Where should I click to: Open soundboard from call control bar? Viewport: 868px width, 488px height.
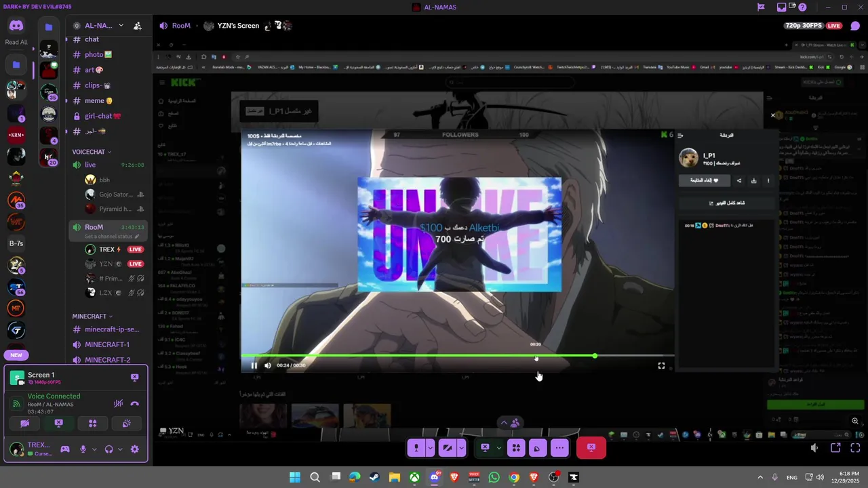pyautogui.click(x=537, y=448)
